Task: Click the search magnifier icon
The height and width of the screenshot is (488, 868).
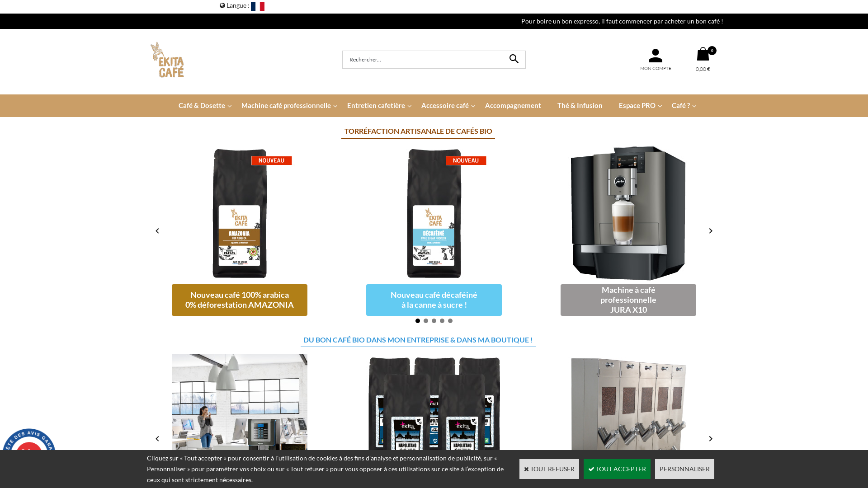Action: click(514, 59)
